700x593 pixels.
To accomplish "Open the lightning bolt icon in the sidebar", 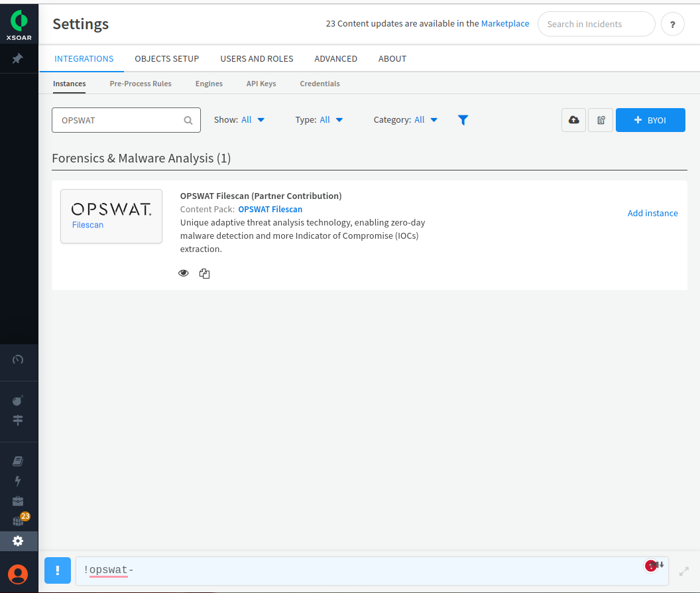I will (x=18, y=481).
